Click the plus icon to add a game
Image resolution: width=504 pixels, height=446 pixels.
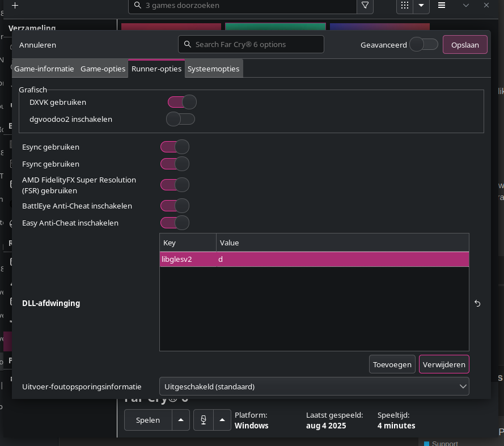(15, 6)
